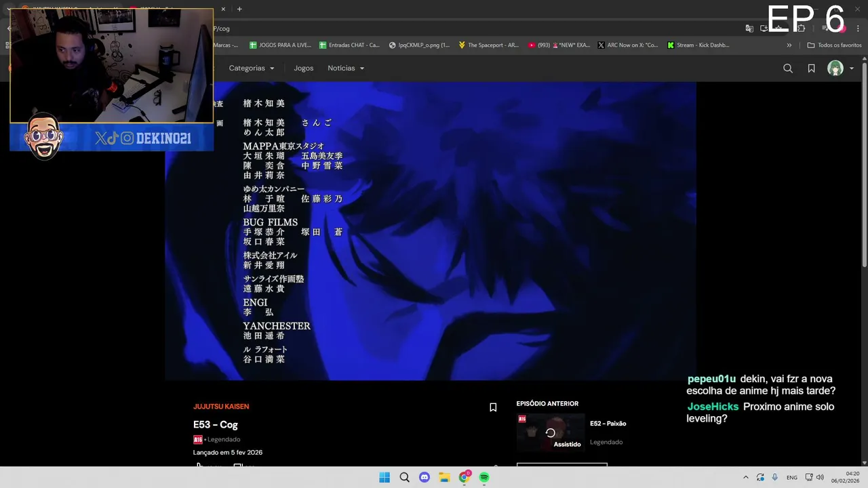The height and width of the screenshot is (488, 868).
Task: Open the JOGOS PARA A LIVE bookmark
Action: tap(280, 45)
